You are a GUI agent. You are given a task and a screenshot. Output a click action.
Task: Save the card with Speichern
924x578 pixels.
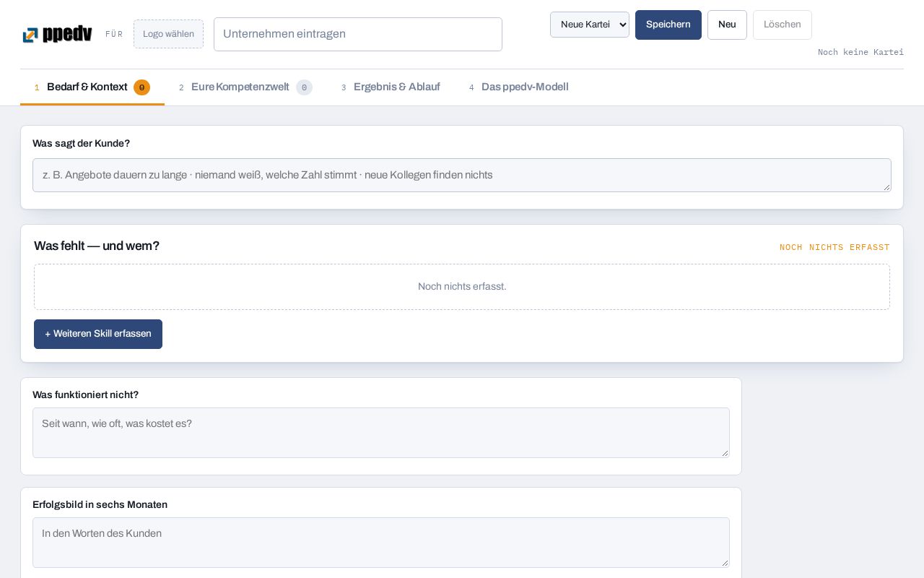point(668,25)
